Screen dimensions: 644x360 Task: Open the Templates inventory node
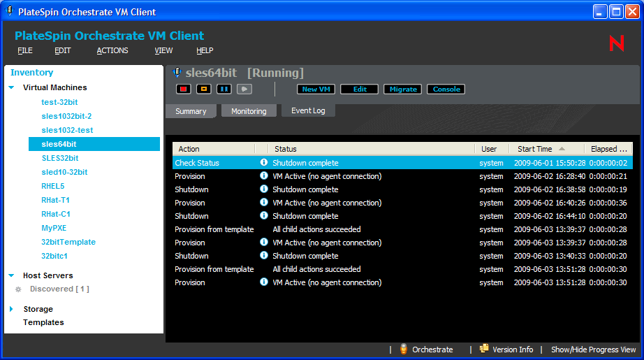pos(43,323)
